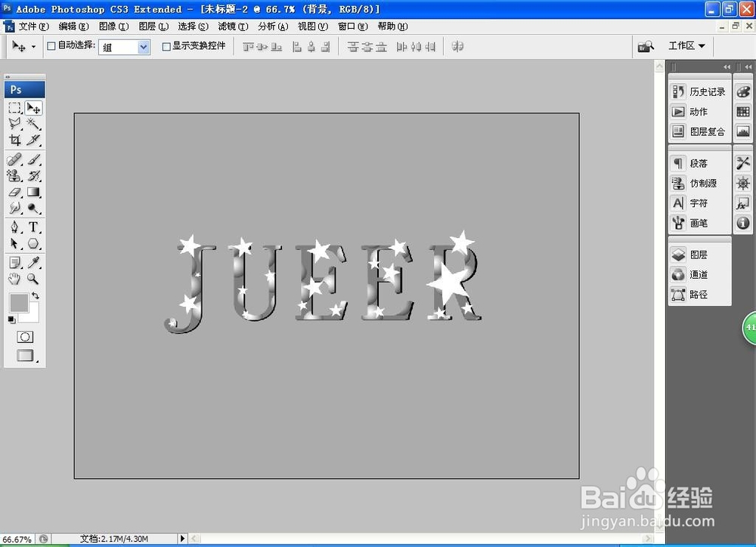This screenshot has height=547, width=756.
Task: Open the 编辑 menu
Action: [x=74, y=26]
